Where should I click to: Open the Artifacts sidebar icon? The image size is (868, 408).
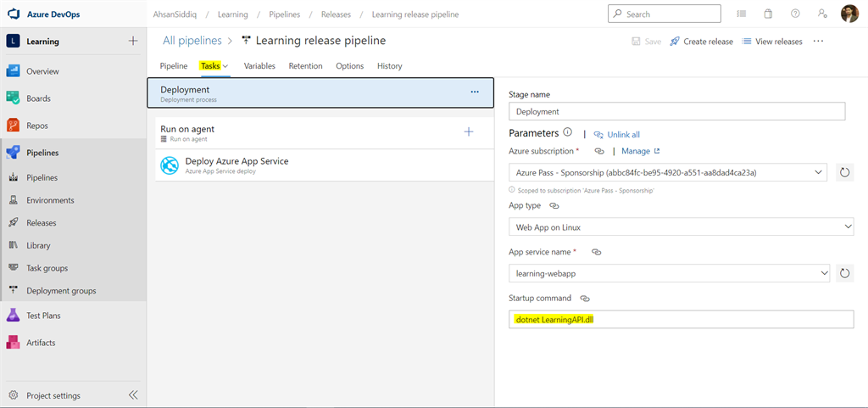(x=14, y=343)
